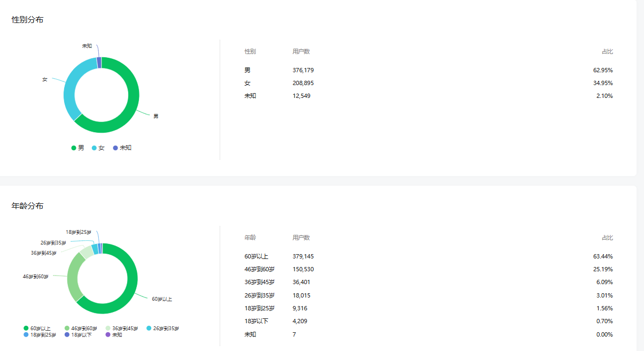
Task: Toggle 男 legend item in gender chart
Action: click(x=77, y=148)
